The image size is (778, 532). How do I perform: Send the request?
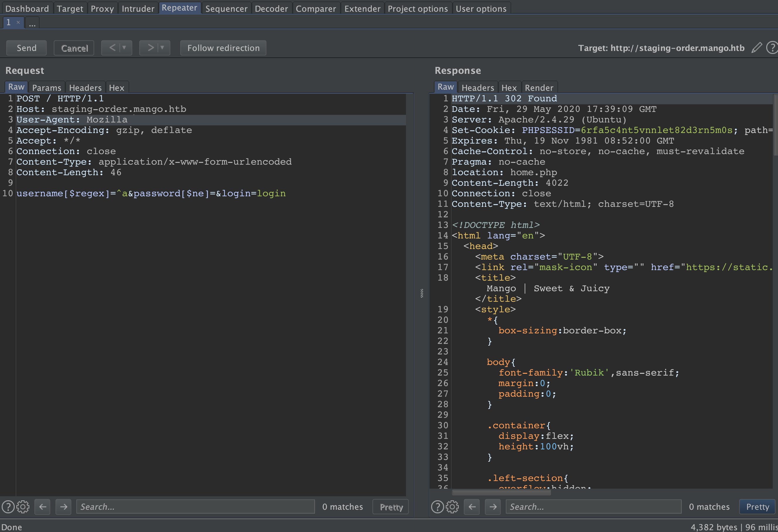point(26,48)
